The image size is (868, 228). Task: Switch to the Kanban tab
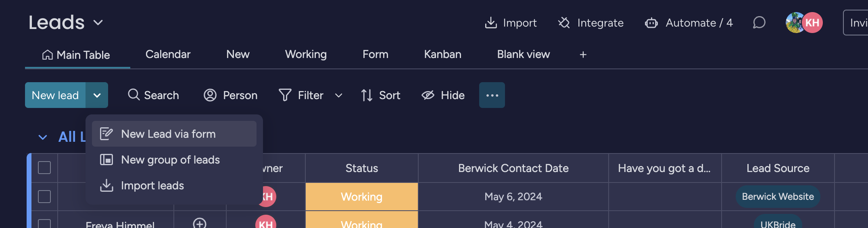[x=442, y=54]
